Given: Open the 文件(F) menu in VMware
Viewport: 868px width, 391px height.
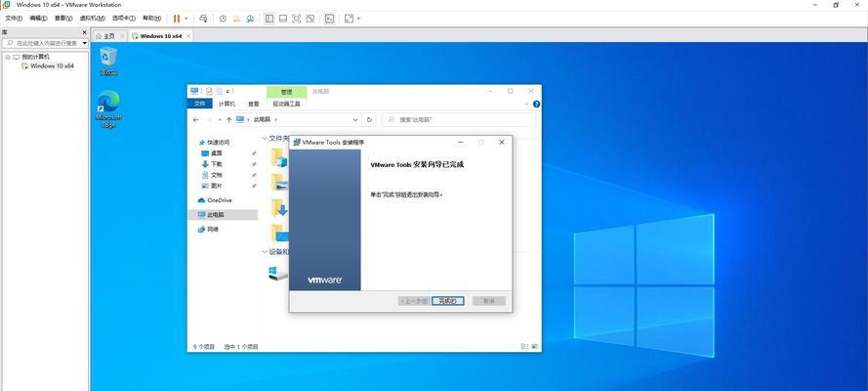Looking at the screenshot, I should pos(14,19).
